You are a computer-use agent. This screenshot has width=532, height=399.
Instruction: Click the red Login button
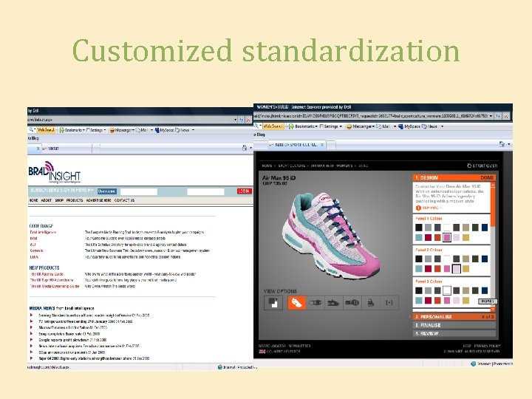click(244, 191)
